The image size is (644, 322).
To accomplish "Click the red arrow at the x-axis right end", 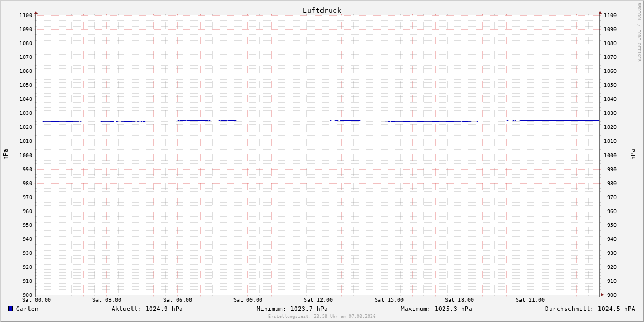I will pos(602,295).
